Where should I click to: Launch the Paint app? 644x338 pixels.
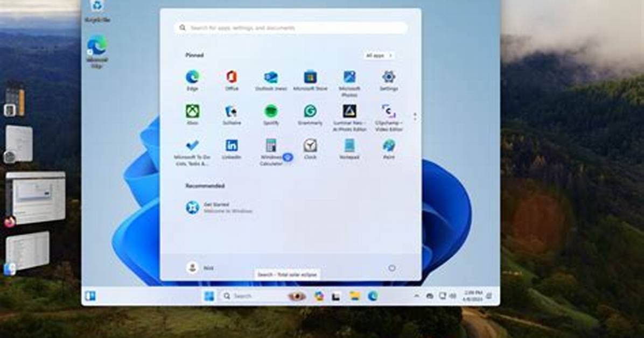[389, 149]
